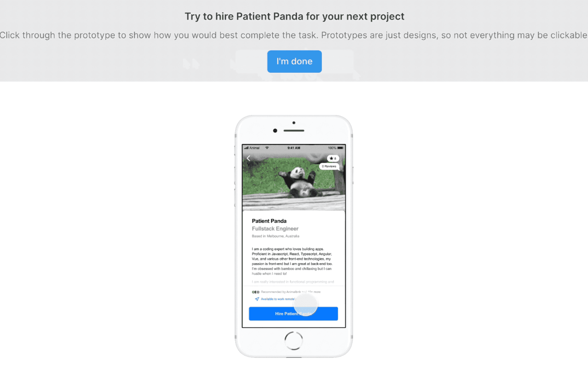Click the Available to work remotely link
Viewport: 588px width, 367px height.
pos(278,299)
